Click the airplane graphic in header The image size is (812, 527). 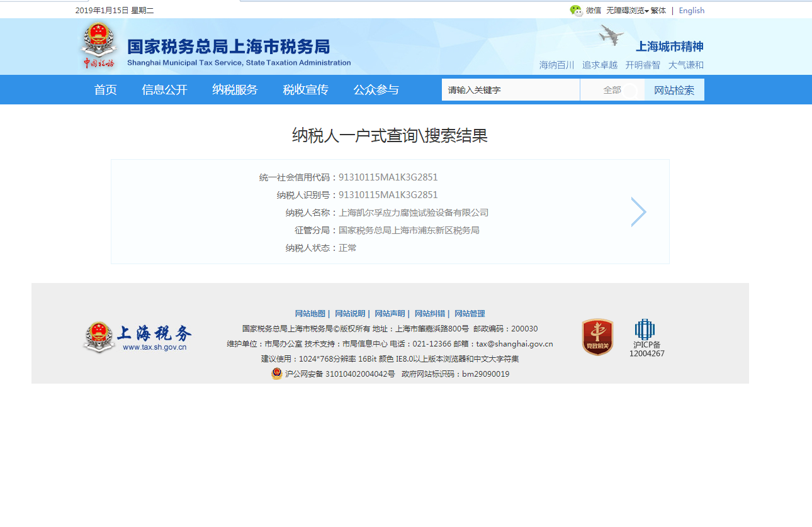point(611,35)
